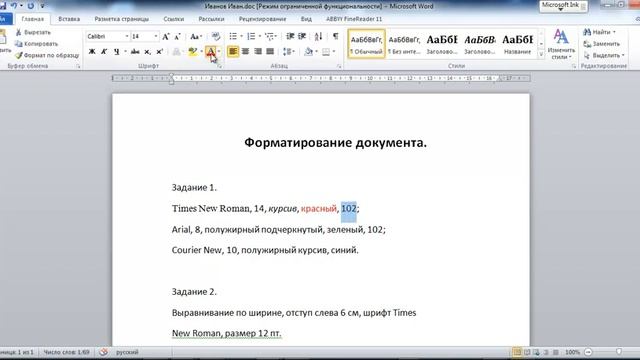640x360 pixels.
Task: Apply the Без интервала style
Action: tap(404, 44)
